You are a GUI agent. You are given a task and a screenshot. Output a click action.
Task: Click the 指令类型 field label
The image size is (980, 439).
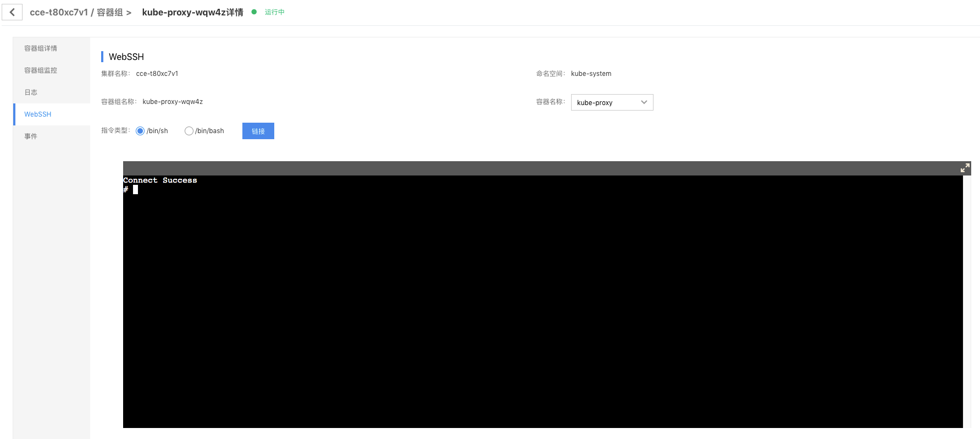point(115,130)
